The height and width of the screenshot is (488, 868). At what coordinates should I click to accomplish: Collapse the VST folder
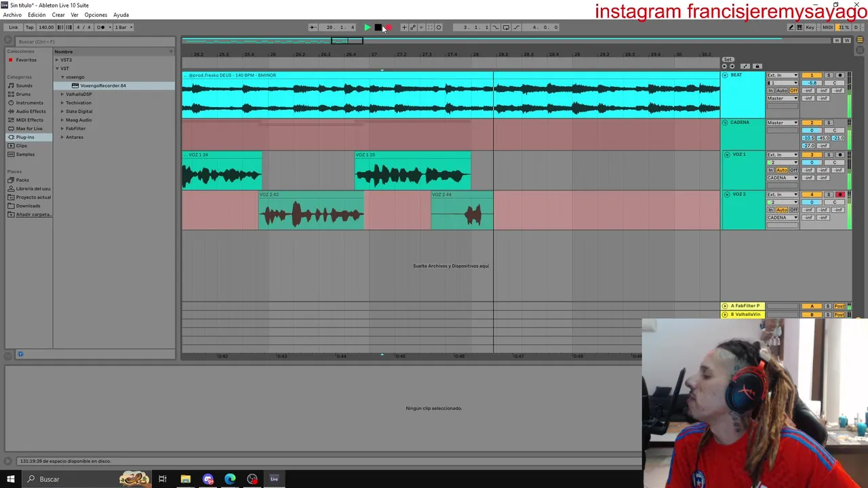[57, 68]
